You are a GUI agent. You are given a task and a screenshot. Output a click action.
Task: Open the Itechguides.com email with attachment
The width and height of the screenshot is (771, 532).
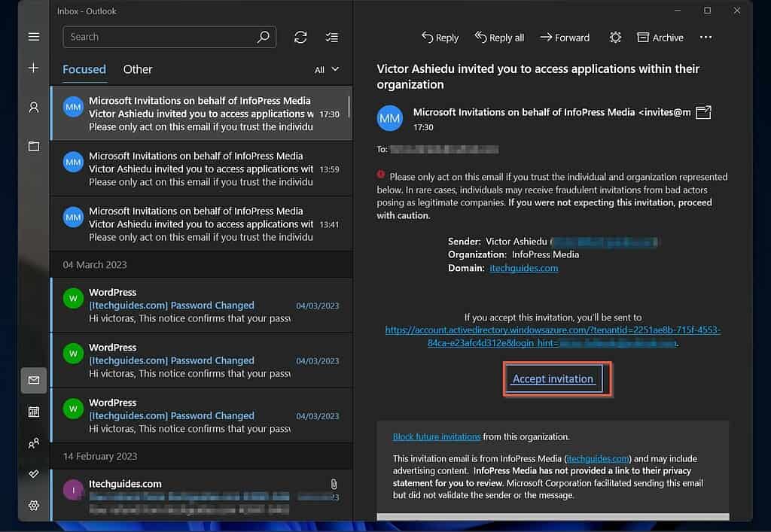tap(201, 496)
